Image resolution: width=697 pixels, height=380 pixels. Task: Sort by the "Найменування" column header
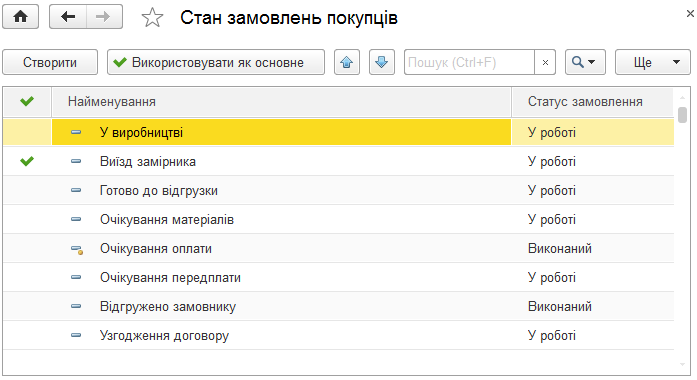pyautogui.click(x=281, y=102)
